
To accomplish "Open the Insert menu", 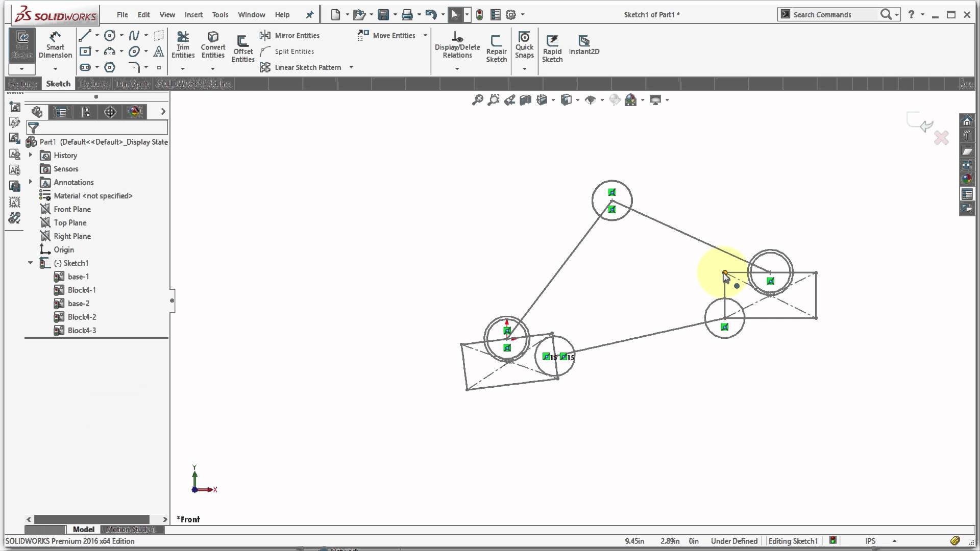I will pyautogui.click(x=193, y=15).
